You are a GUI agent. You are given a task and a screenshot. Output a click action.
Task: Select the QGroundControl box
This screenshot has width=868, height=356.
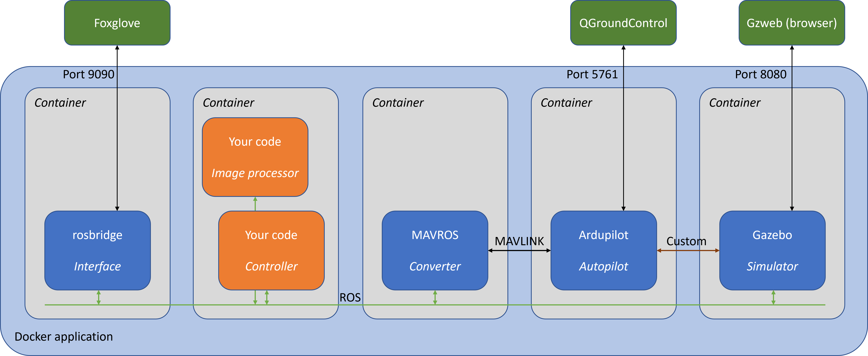tap(623, 23)
